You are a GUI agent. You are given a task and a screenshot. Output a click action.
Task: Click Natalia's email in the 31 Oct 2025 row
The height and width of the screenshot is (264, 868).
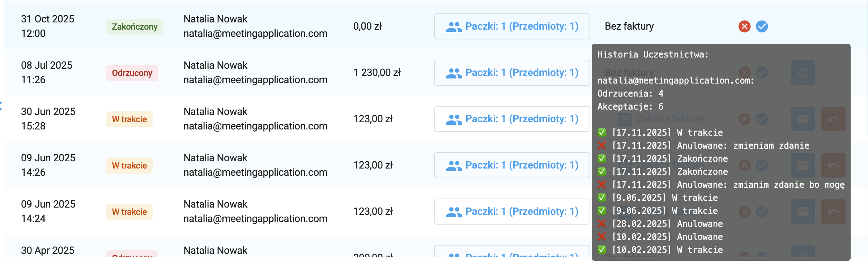(x=255, y=34)
